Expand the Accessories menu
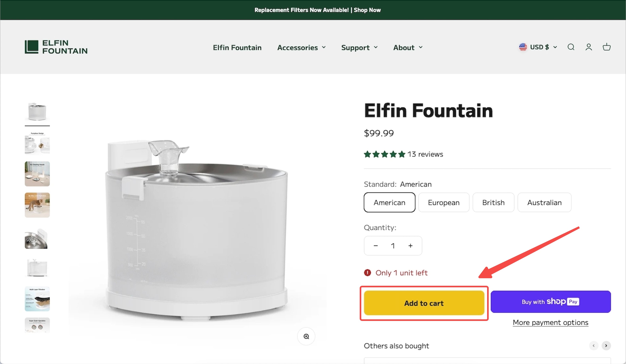 301,47
